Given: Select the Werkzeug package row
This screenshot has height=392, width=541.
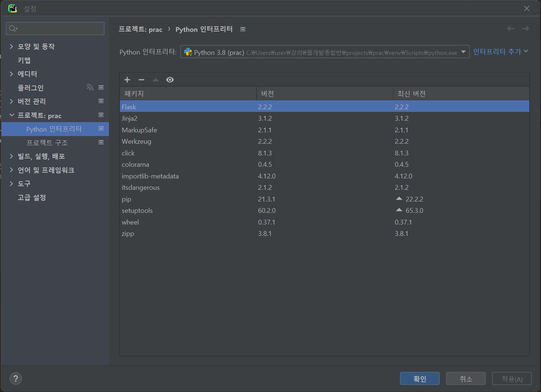Looking at the screenshot, I should pos(325,142).
